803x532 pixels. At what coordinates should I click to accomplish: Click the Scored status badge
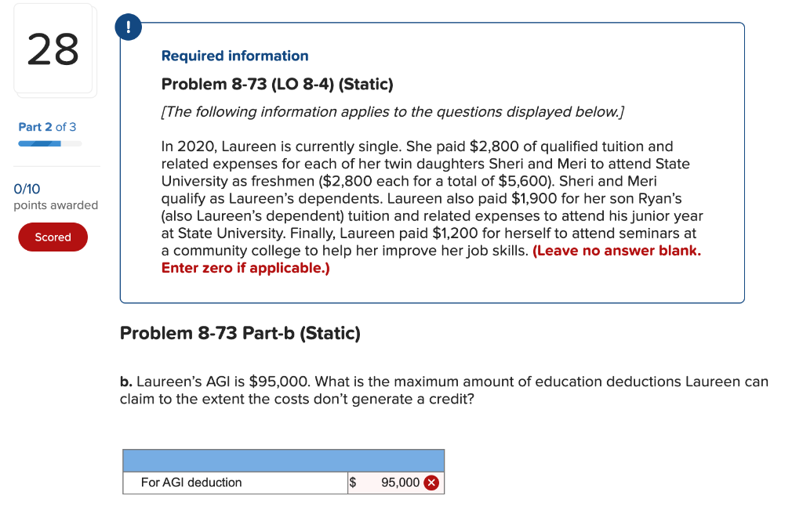coord(53,237)
